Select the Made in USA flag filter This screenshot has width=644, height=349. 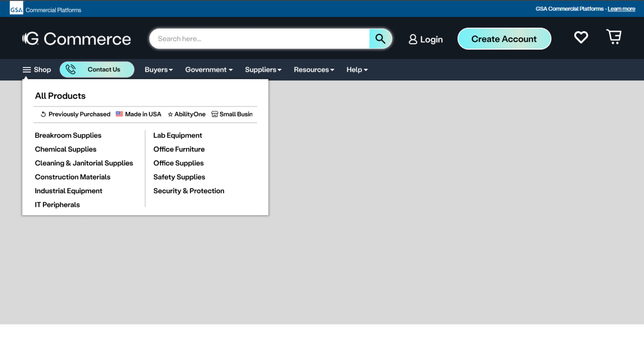139,114
